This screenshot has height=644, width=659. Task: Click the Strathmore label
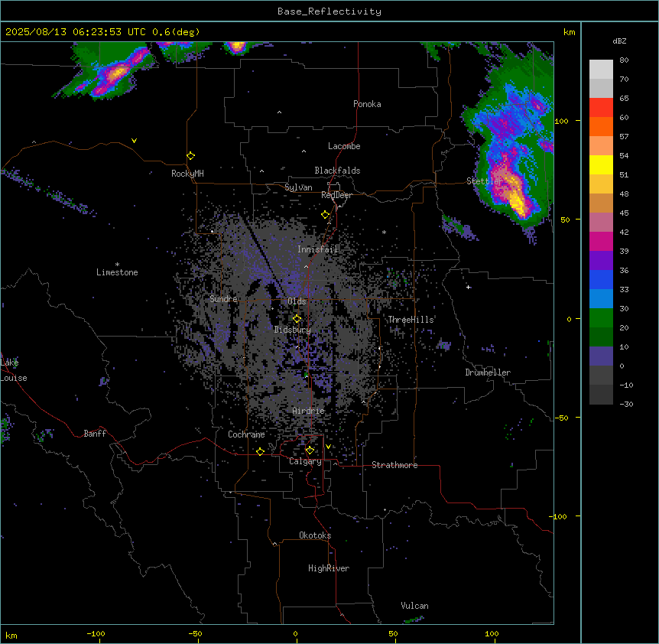pos(394,465)
